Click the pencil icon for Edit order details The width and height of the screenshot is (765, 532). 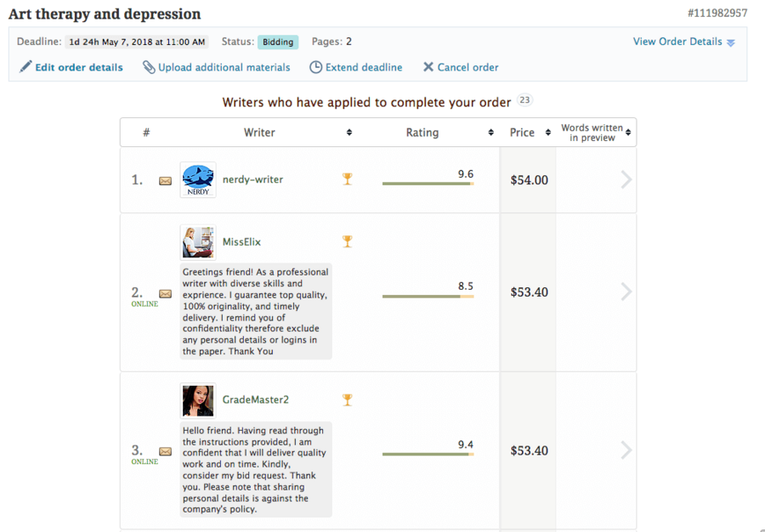[25, 67]
